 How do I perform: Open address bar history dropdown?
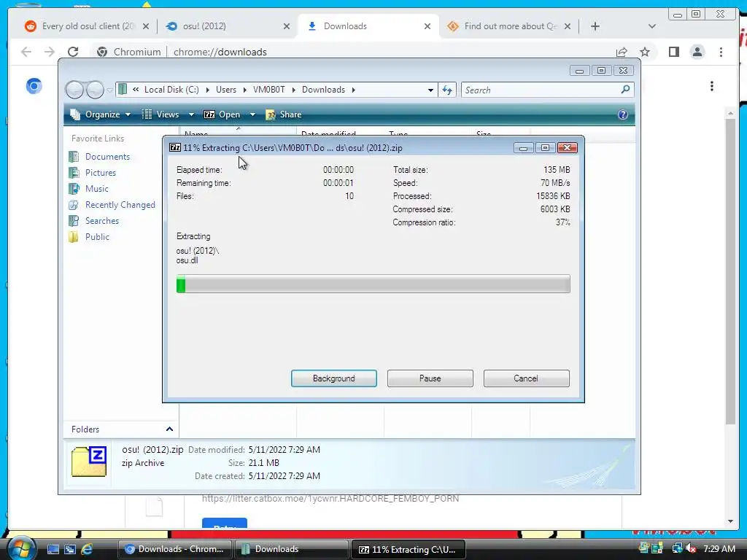(430, 90)
